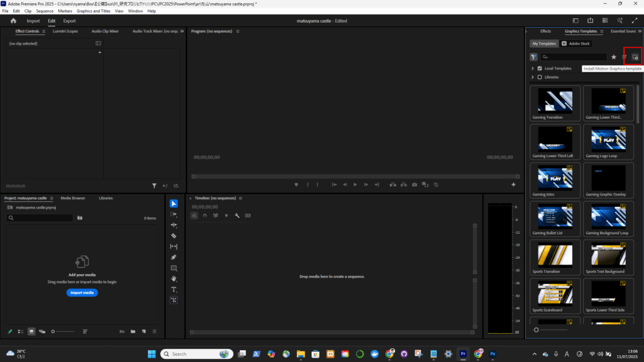The height and width of the screenshot is (362, 644).
Task: Expand the Libraries tree arrow
Action: (x=533, y=77)
